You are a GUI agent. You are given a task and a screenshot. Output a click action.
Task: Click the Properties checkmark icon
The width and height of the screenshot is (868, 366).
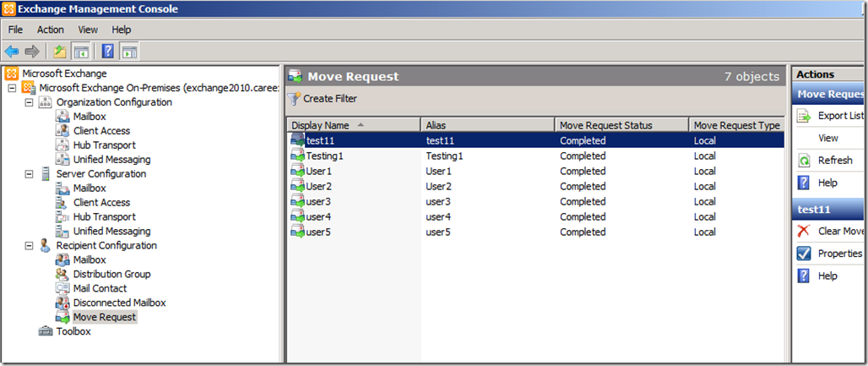pos(804,254)
